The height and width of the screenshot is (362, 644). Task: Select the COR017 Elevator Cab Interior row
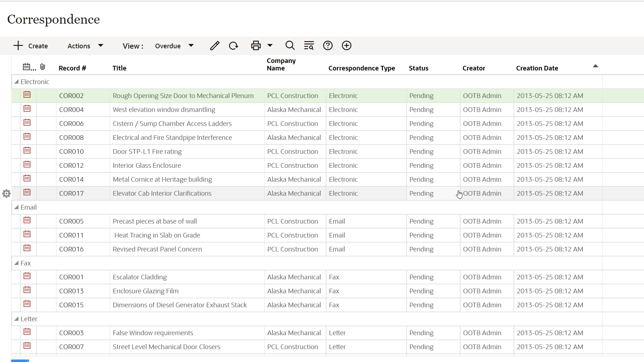tap(162, 194)
